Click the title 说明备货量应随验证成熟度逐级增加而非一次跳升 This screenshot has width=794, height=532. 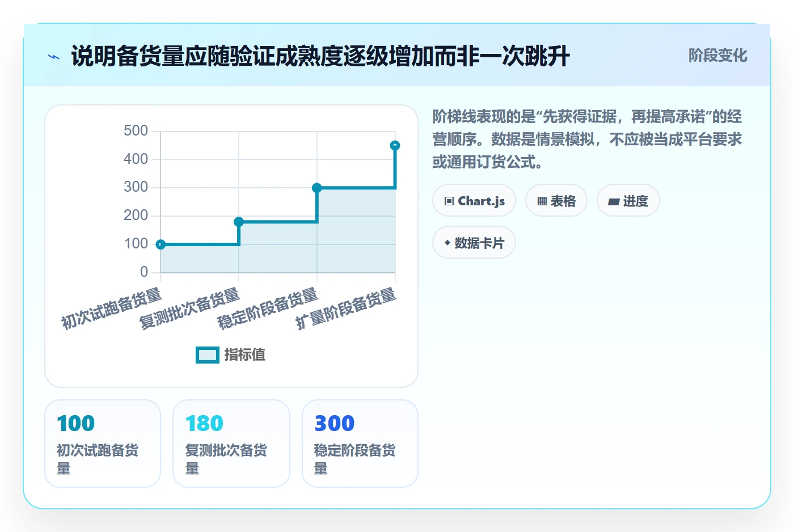320,56
